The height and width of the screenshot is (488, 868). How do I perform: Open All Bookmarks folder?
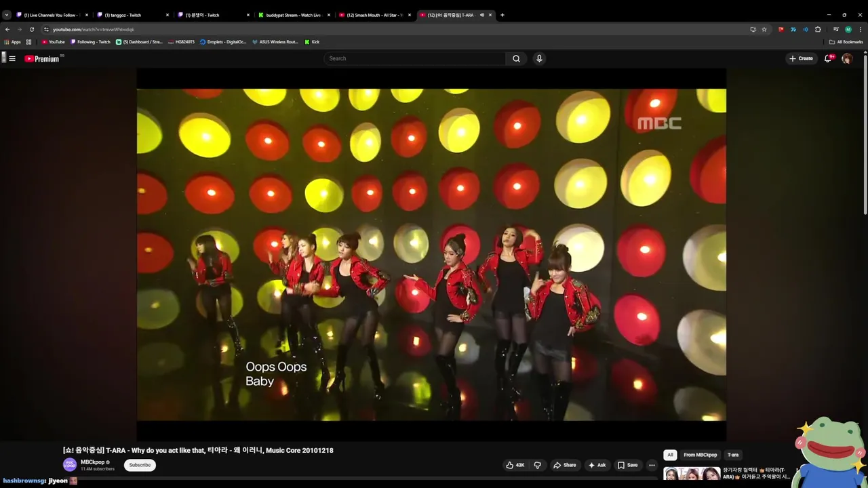pyautogui.click(x=846, y=42)
